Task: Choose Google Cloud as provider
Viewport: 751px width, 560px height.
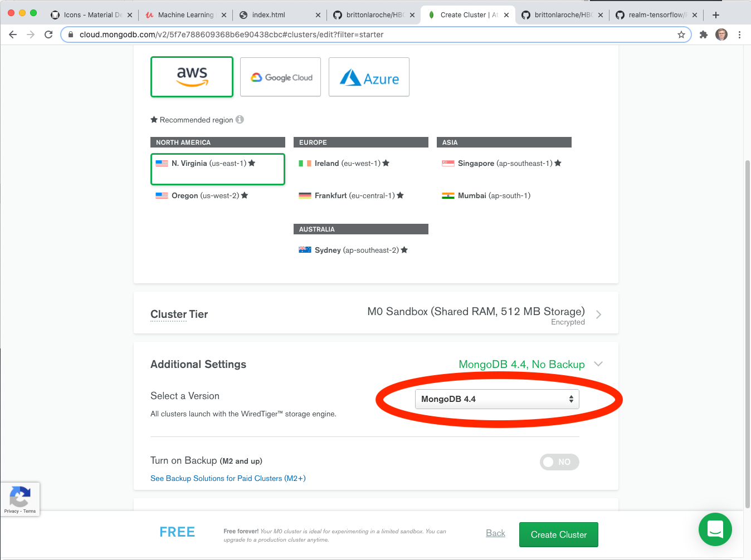Action: coord(280,77)
